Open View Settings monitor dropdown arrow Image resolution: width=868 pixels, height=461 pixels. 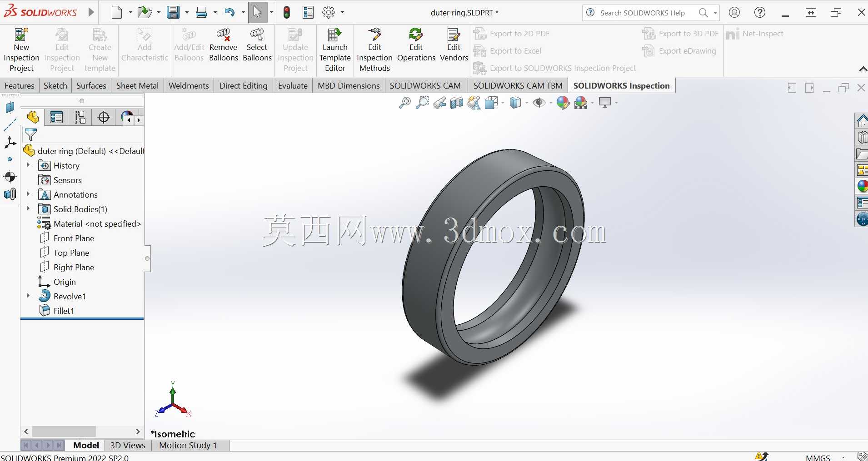click(616, 103)
